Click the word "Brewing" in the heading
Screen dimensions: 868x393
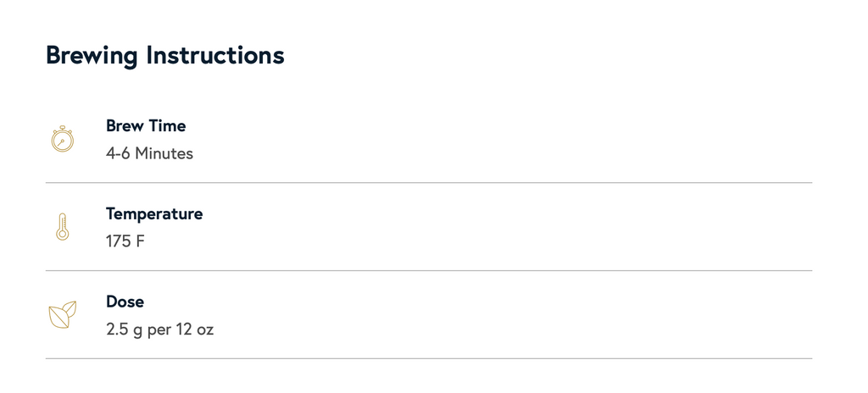[92, 56]
